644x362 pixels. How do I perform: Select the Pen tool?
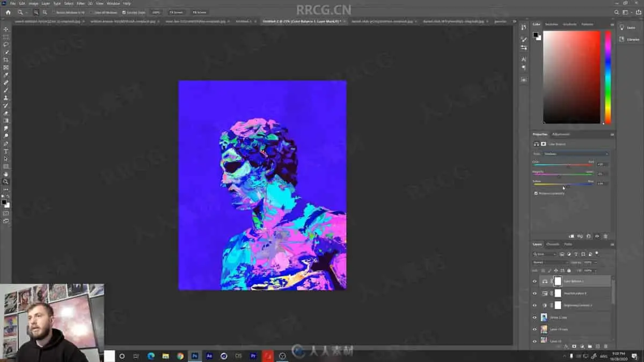point(6,144)
